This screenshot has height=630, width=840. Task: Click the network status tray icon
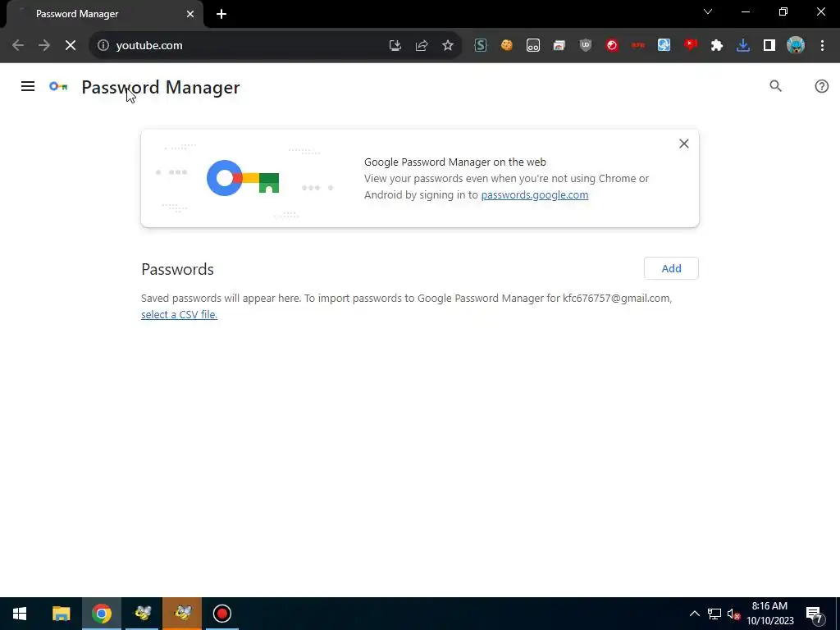point(714,614)
